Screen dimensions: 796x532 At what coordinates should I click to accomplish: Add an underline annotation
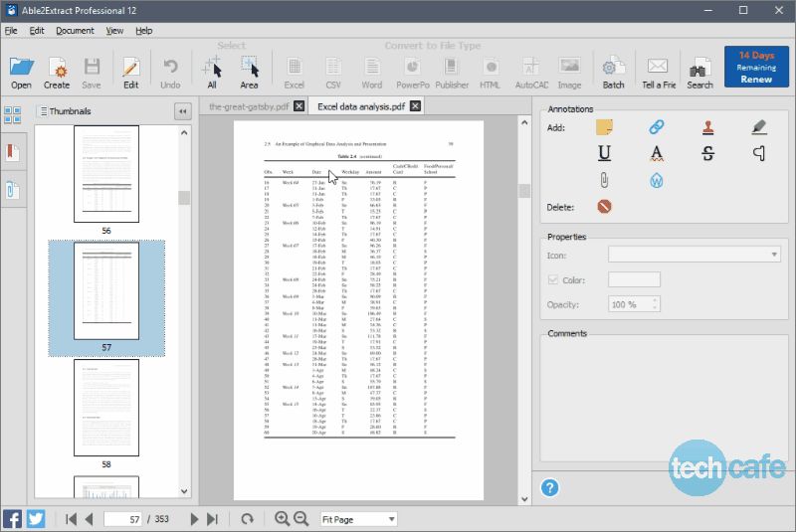pyautogui.click(x=604, y=153)
